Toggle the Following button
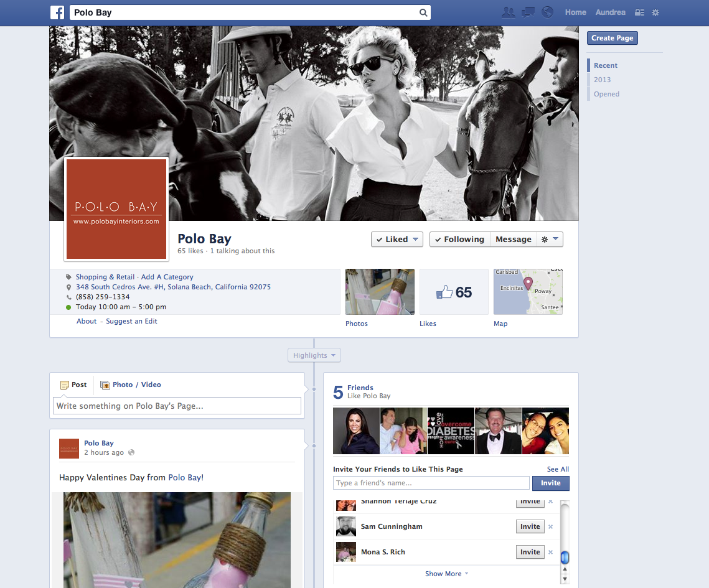This screenshot has height=588, width=709. coord(460,240)
